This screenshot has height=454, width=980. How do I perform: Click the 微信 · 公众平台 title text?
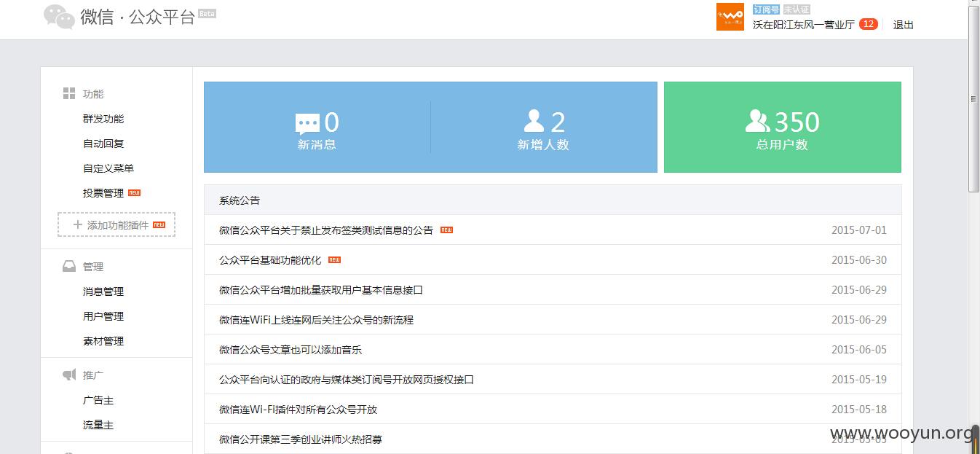[138, 17]
